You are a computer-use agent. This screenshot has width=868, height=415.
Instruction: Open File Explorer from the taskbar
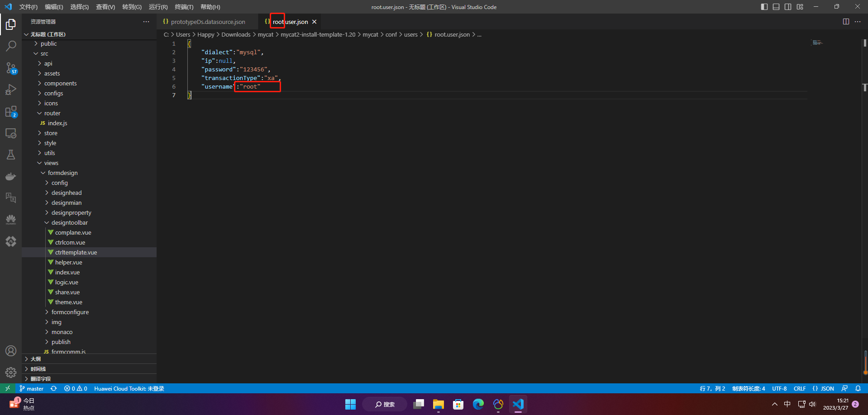pos(438,404)
